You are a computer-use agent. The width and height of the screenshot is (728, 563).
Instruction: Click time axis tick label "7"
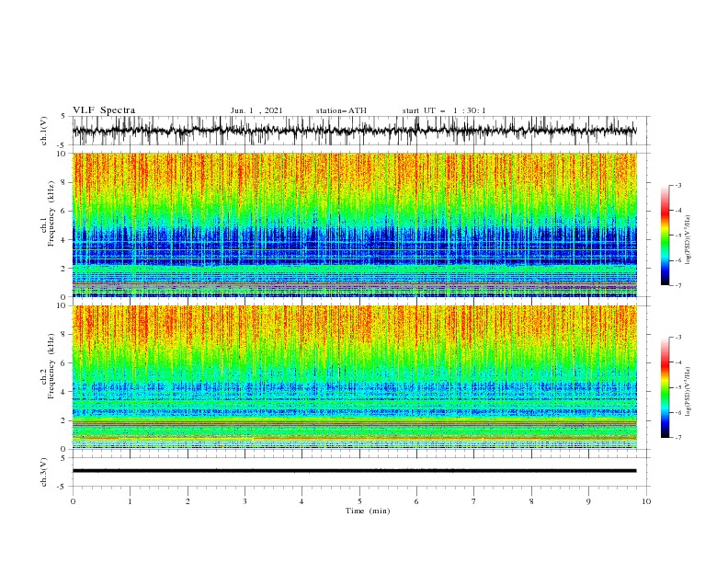point(474,501)
